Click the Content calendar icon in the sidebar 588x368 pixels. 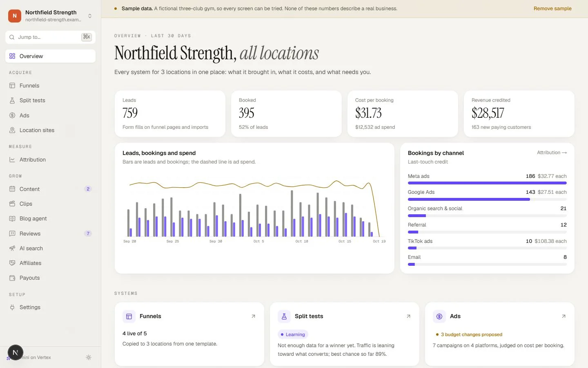point(12,189)
